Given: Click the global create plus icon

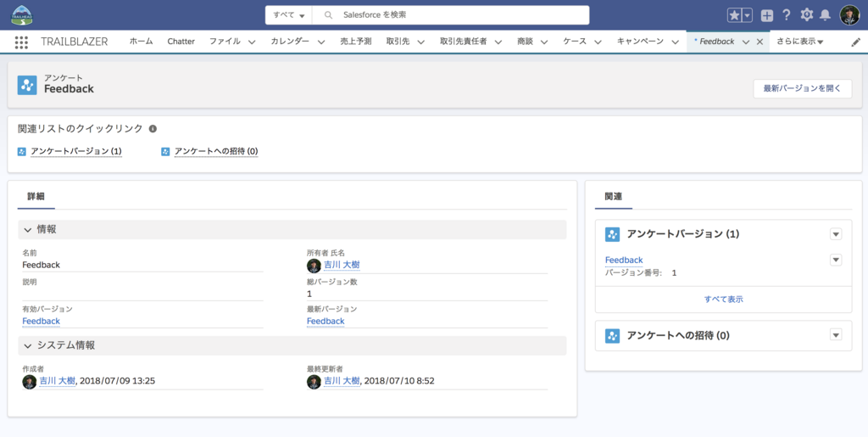Looking at the screenshot, I should click(x=766, y=15).
